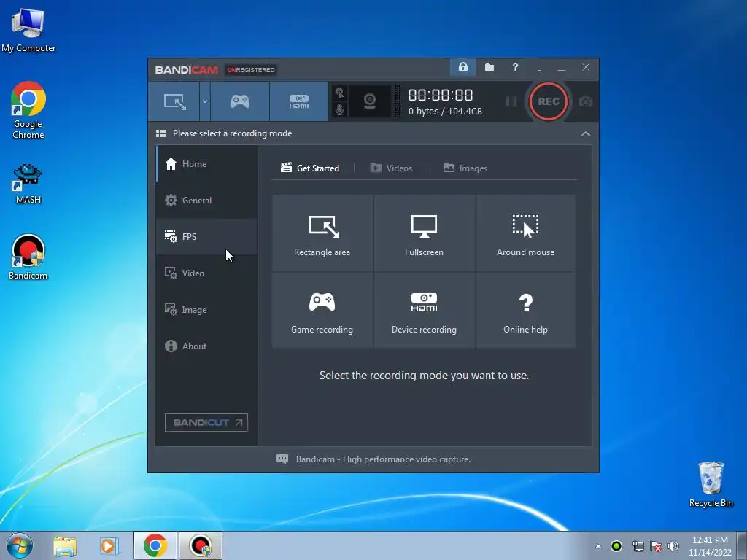This screenshot has width=747, height=560.
Task: Click the 'Bandicam - High performance video capture.' text
Action: (383, 459)
